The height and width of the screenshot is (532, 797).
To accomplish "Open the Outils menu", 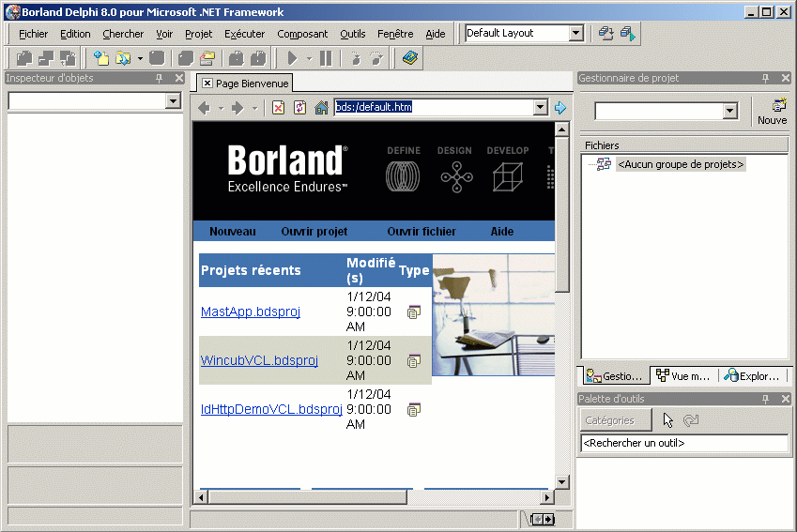I will click(x=353, y=34).
